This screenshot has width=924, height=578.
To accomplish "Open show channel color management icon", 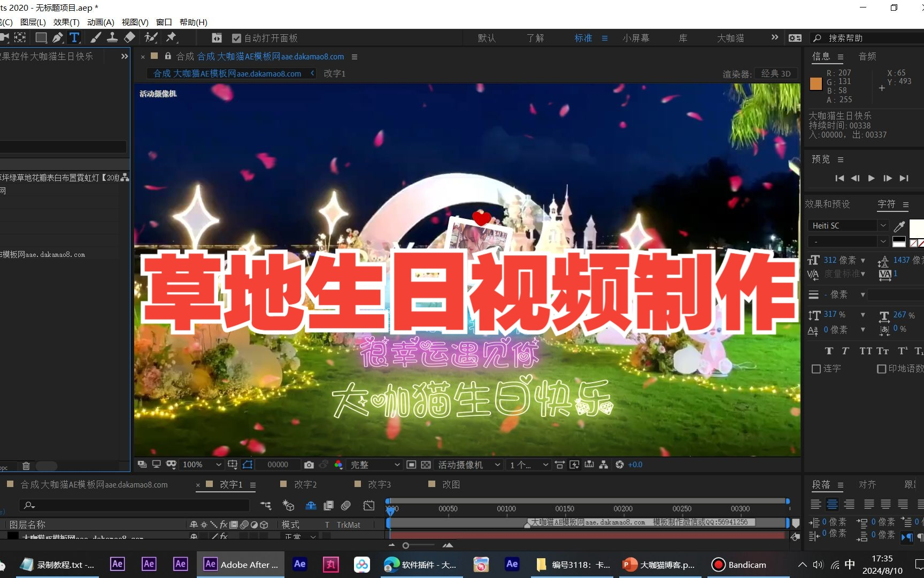I will coord(338,465).
